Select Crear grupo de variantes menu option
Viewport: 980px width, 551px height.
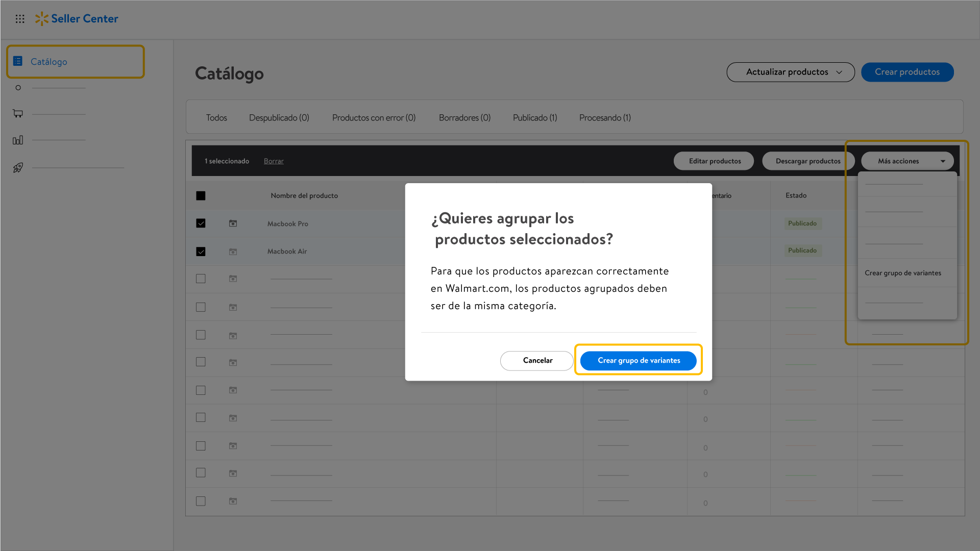[x=902, y=273]
